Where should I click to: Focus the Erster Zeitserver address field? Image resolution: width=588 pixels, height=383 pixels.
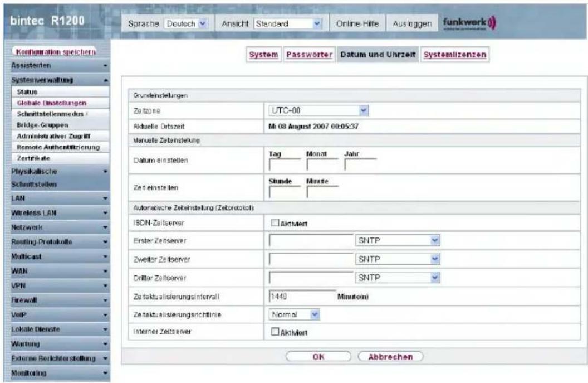[x=311, y=240]
